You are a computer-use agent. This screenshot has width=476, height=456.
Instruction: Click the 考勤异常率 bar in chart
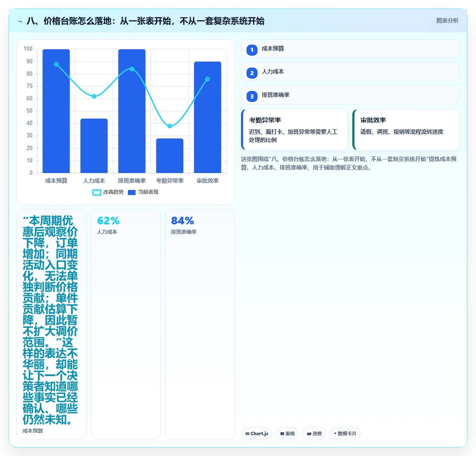point(170,156)
